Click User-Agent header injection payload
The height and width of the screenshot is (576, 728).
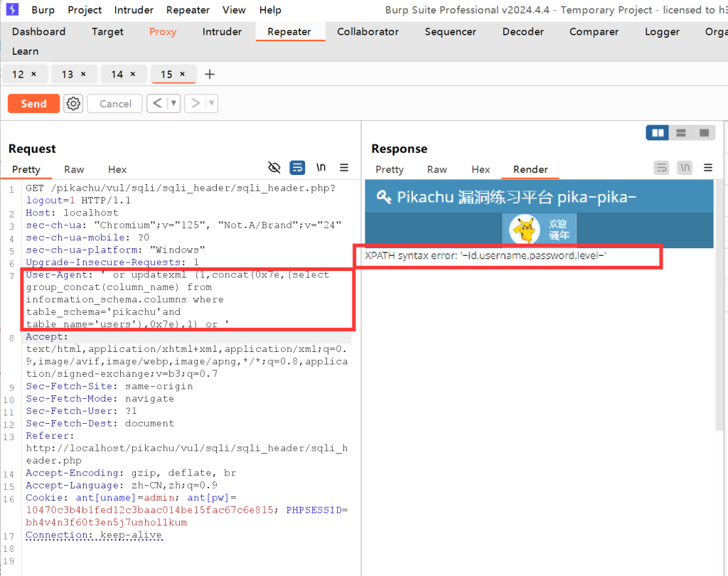(x=188, y=299)
